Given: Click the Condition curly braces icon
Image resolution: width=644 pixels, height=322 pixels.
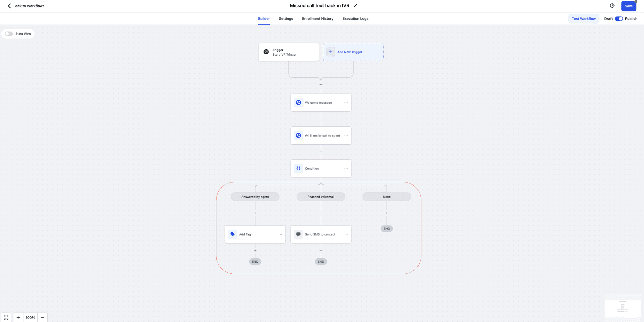Looking at the screenshot, I should 298,168.
